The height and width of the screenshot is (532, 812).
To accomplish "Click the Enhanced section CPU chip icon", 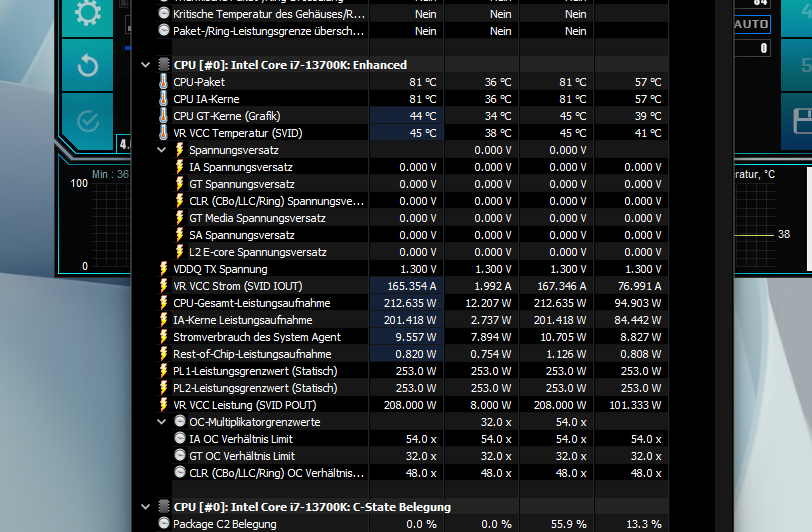I will pyautogui.click(x=164, y=65).
